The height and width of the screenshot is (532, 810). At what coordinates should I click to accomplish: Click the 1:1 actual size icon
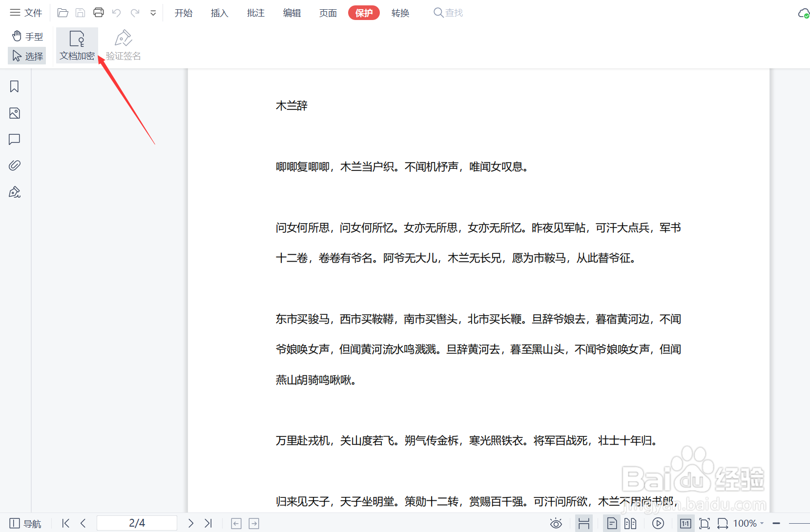tap(685, 524)
